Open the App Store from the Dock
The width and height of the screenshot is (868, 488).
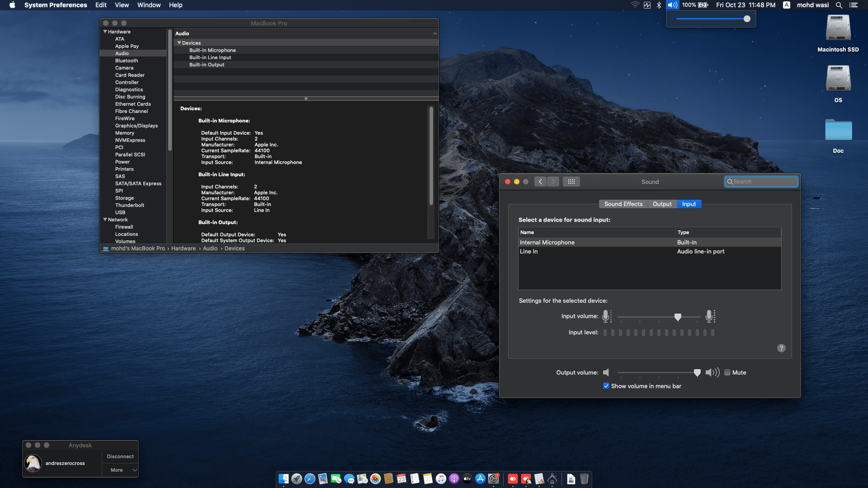click(x=481, y=479)
